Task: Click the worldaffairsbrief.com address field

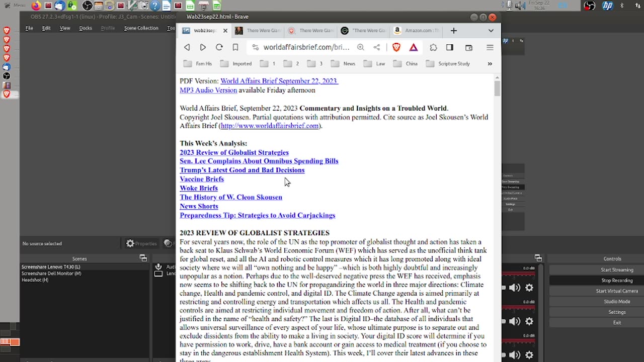Action: click(x=306, y=47)
